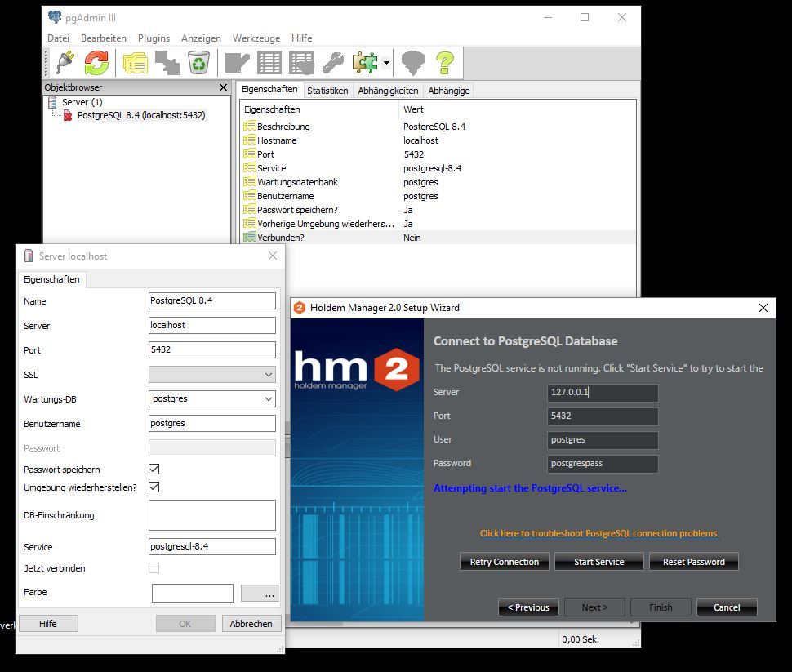792x672 pixels.
Task: Click Cancel in the setup wizard
Action: (x=727, y=607)
